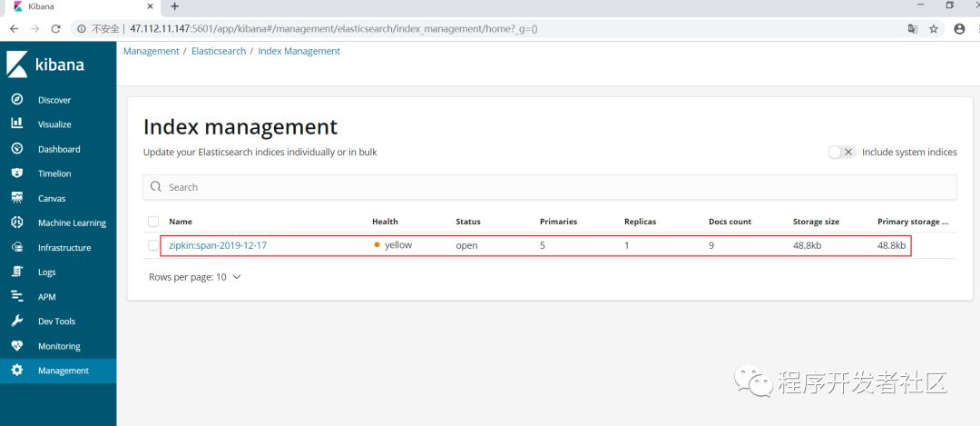Click the Docs count value 9
The image size is (980, 426).
711,245
